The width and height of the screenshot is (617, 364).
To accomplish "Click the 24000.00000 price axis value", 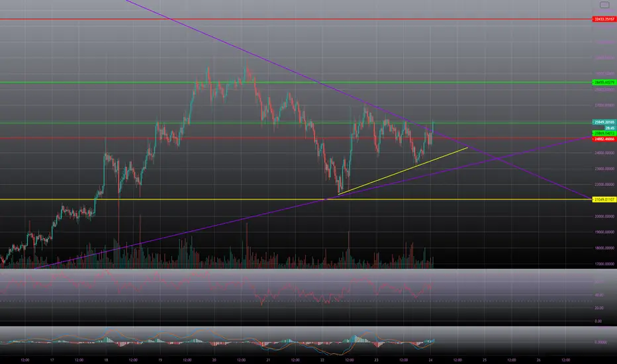I will pos(604,153).
